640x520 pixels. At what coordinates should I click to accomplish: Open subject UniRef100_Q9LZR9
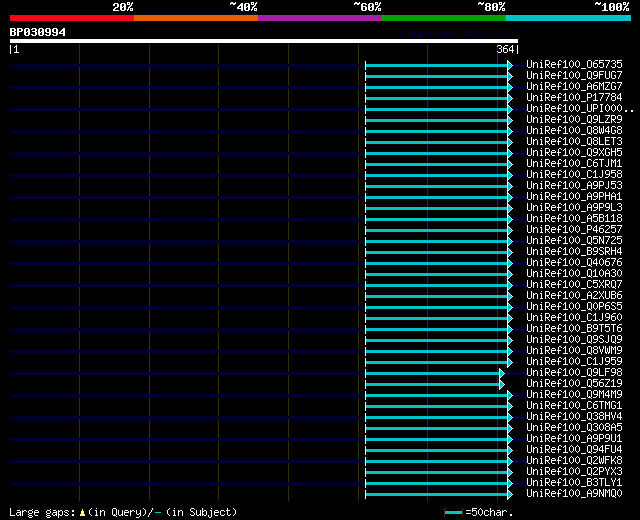[574, 119]
